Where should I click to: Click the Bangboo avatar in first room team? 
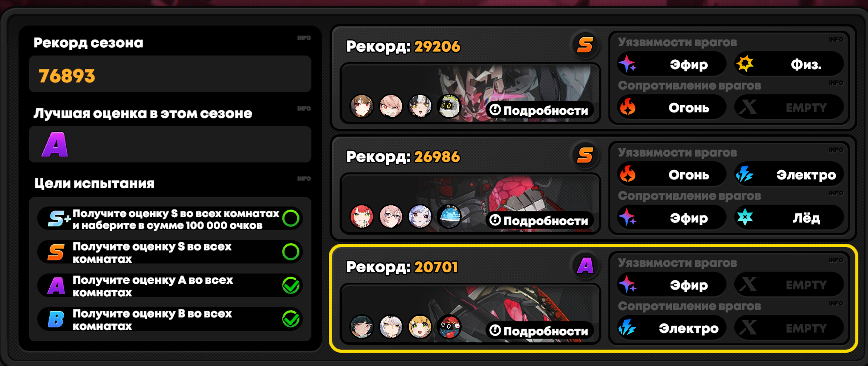coord(449,106)
